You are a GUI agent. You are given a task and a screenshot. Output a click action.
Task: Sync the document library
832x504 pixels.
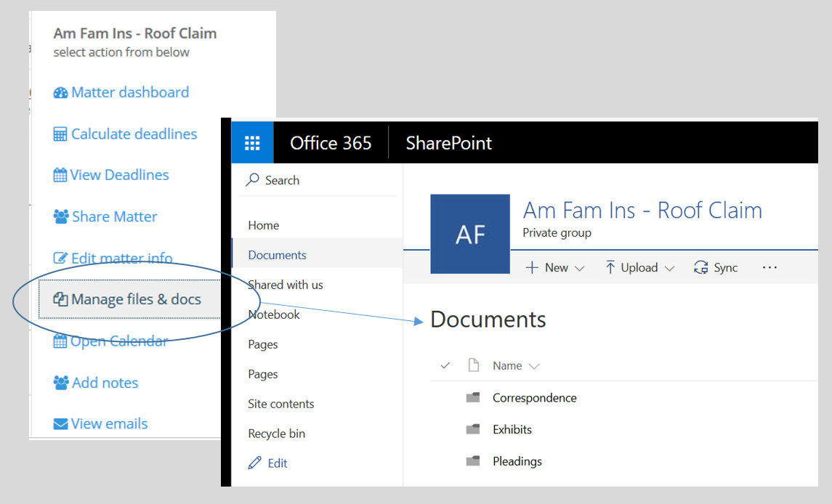click(715, 267)
